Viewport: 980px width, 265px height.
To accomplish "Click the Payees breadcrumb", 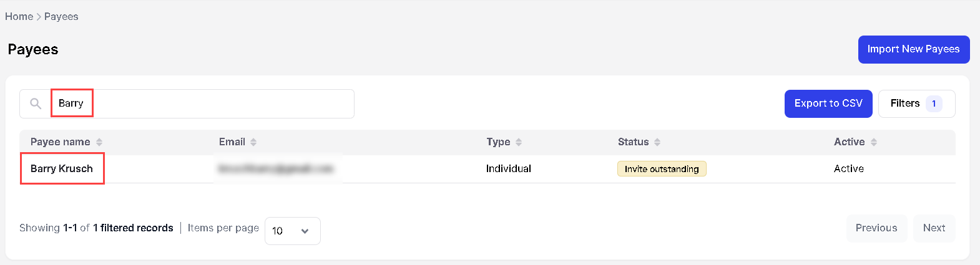I will (61, 17).
